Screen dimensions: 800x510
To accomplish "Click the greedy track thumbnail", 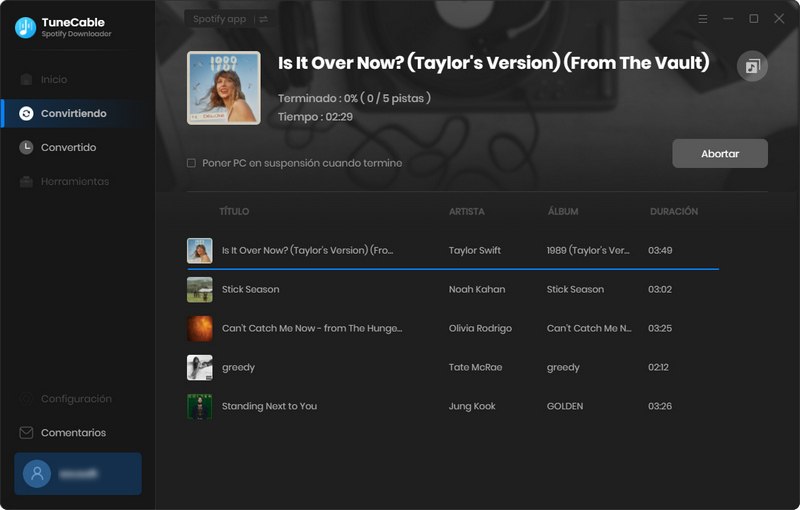I will (200, 367).
